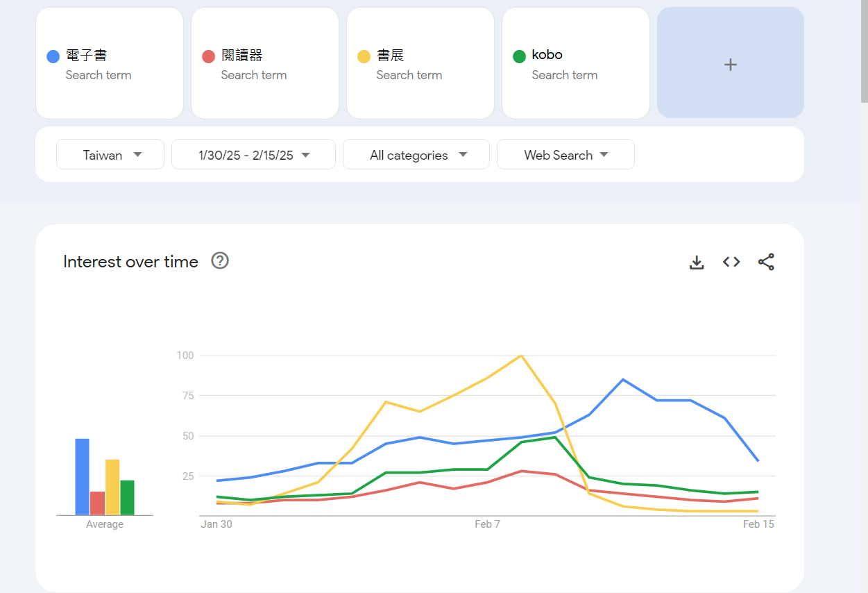Click the page vertical scrollbar thumb
The image size is (868, 593).
coord(864,52)
